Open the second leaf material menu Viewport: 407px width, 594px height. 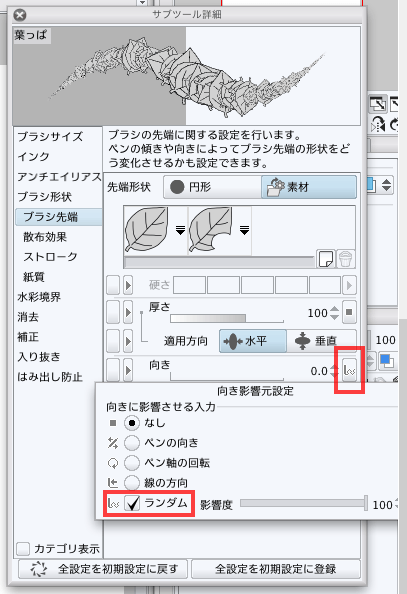244,230
